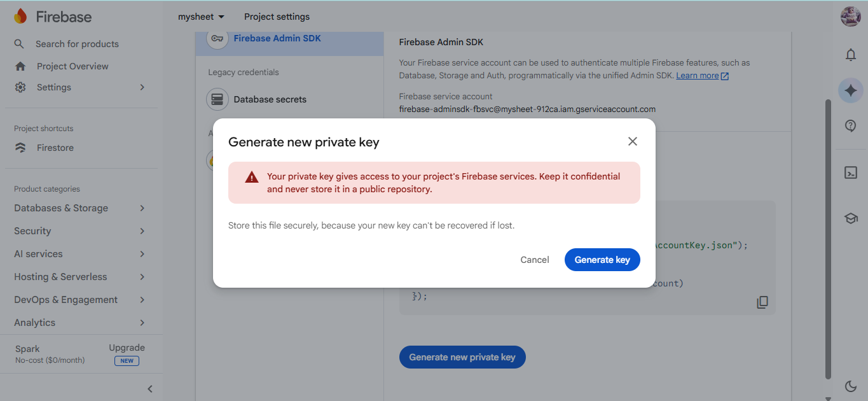The image size is (868, 401).
Task: Click Cancel in the dialog
Action: (x=535, y=260)
